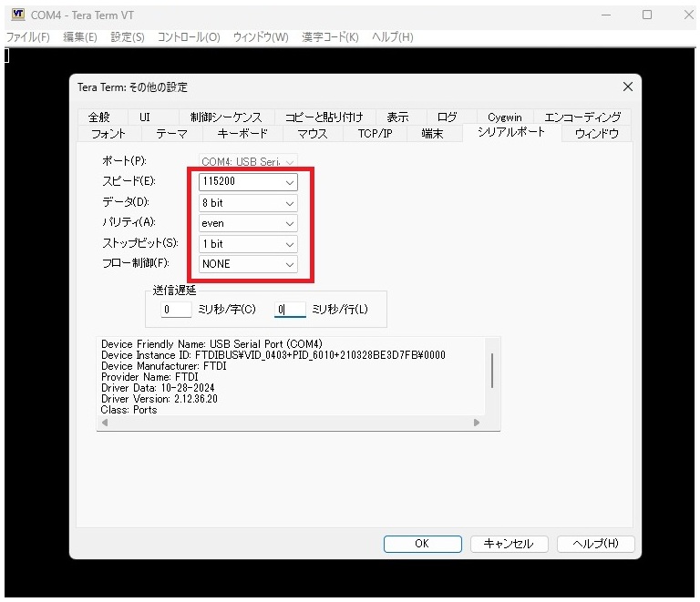700x602 pixels.
Task: Click the キャンセル button
Action: [x=508, y=544]
